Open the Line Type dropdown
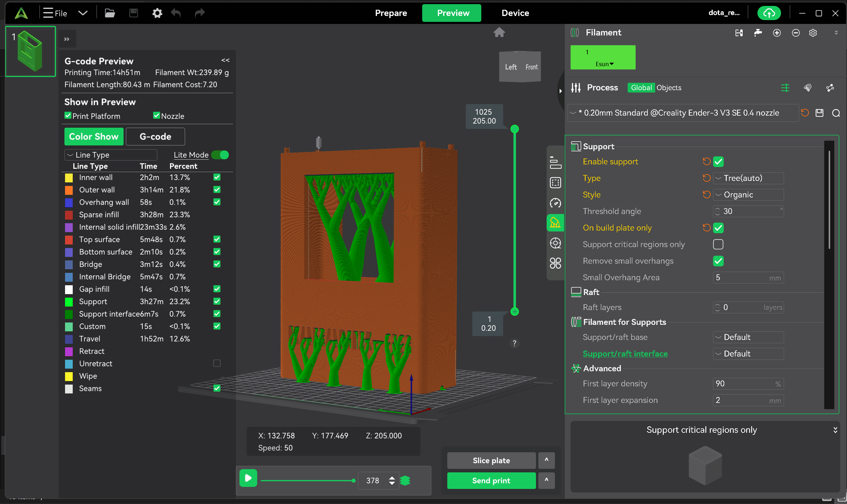Viewport: 847px width, 504px height. point(111,155)
